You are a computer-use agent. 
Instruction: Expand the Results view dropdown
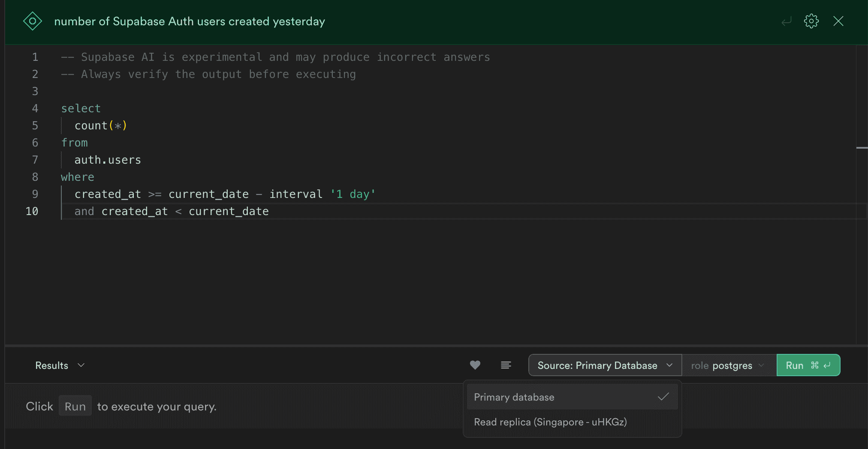pos(60,365)
